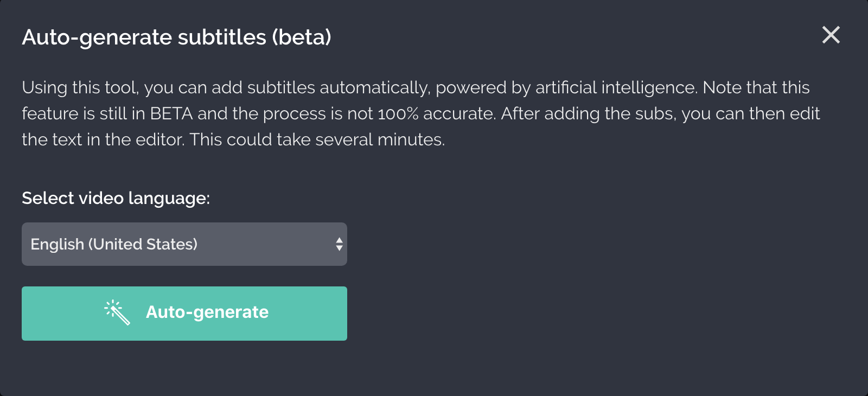Click the magic wand icon
This screenshot has height=396, width=868.
(x=118, y=312)
